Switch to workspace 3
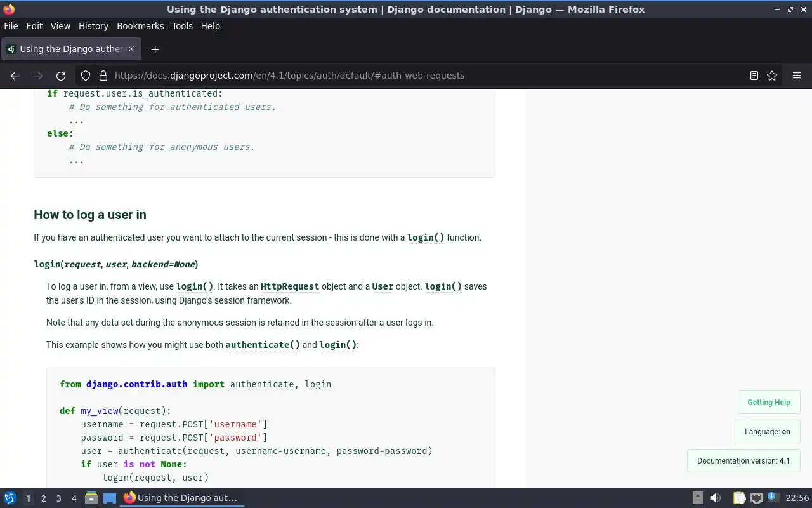Image resolution: width=812 pixels, height=508 pixels. click(58, 498)
